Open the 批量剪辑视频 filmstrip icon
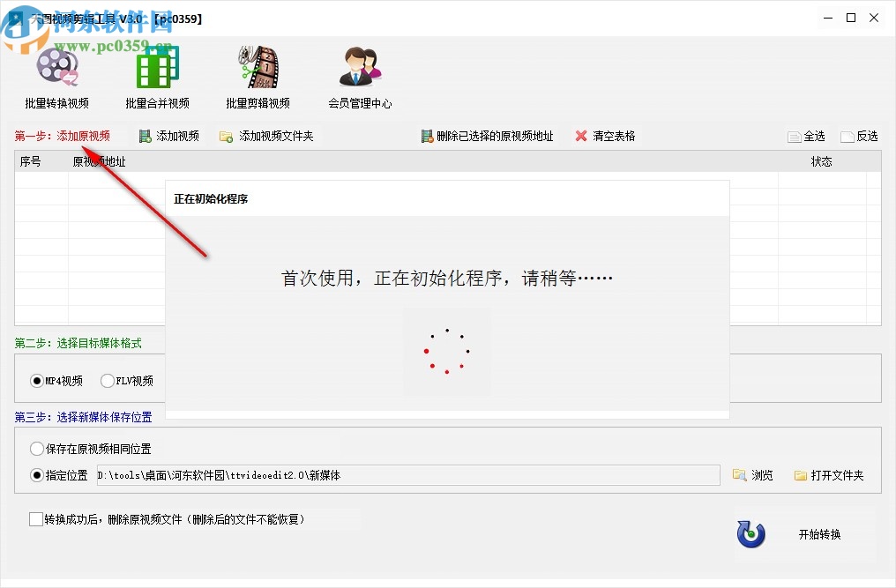 click(x=258, y=67)
